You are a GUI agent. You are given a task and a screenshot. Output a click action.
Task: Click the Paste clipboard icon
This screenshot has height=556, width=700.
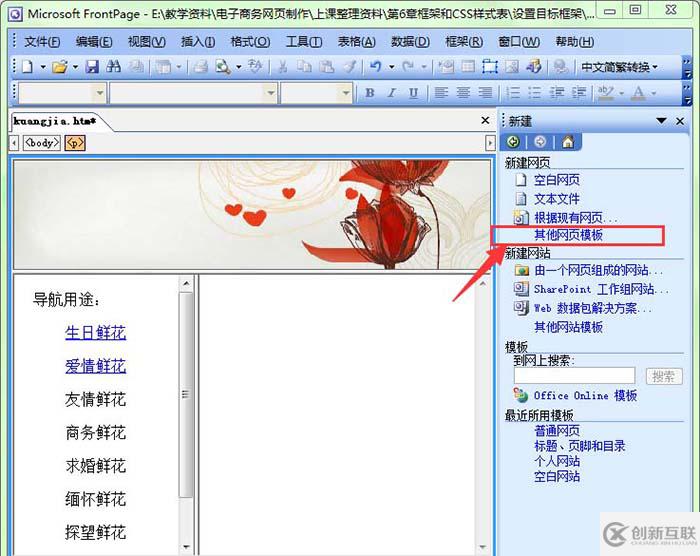click(x=327, y=67)
